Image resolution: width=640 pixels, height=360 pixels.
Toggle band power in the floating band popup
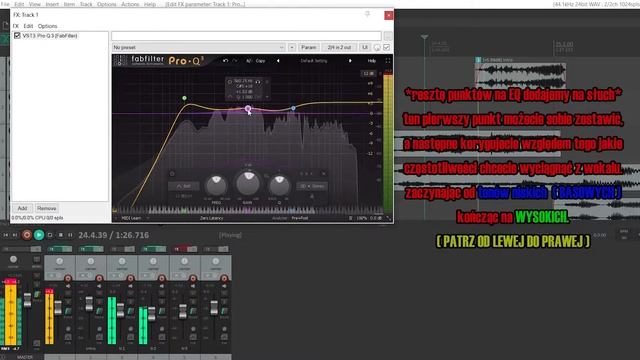pyautogui.click(x=230, y=82)
